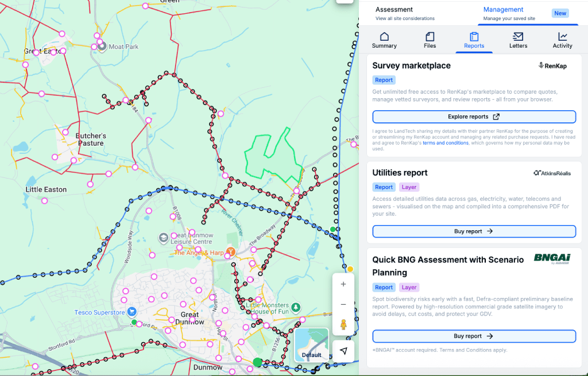The height and width of the screenshot is (376, 588).
Task: Click the map location arrow icon
Action: tap(343, 351)
